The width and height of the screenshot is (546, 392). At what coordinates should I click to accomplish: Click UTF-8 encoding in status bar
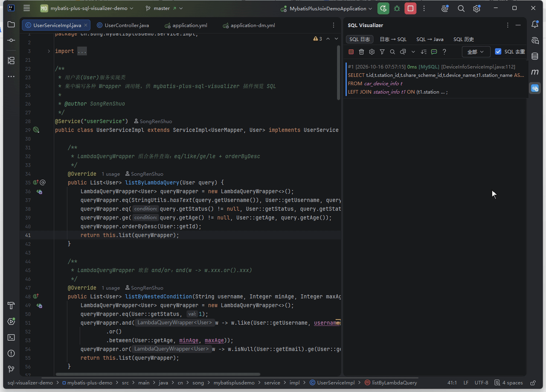(482, 383)
